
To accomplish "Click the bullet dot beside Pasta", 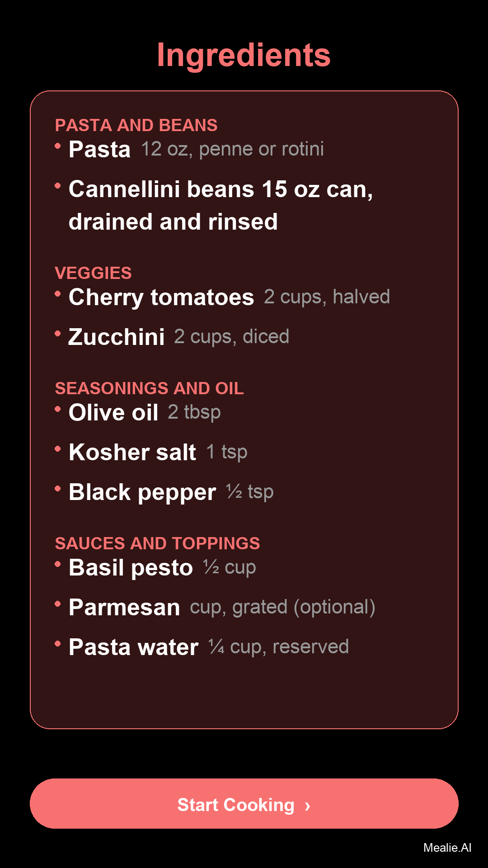I will tap(58, 146).
